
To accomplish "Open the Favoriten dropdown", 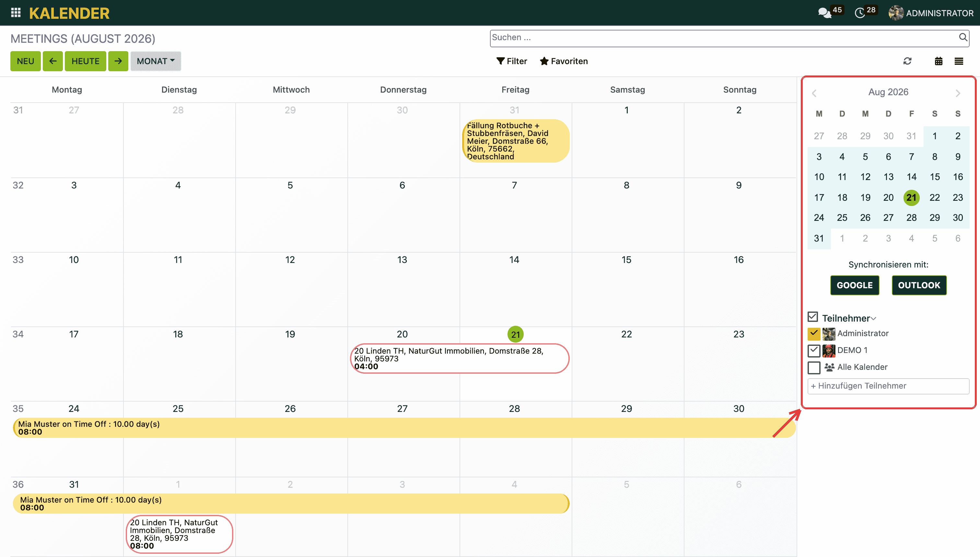I will (x=564, y=61).
